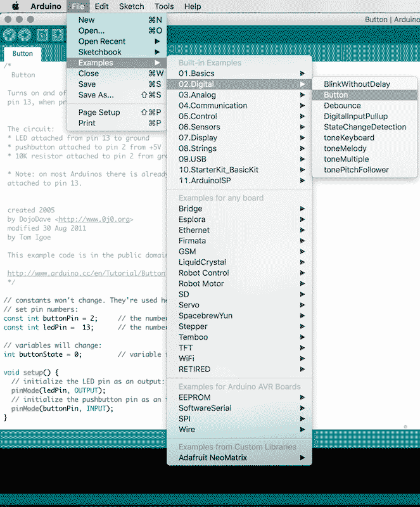Screen dimensions: 420x507
Task: Open the EEPROM examples submenu
Action: pyautogui.click(x=239, y=397)
